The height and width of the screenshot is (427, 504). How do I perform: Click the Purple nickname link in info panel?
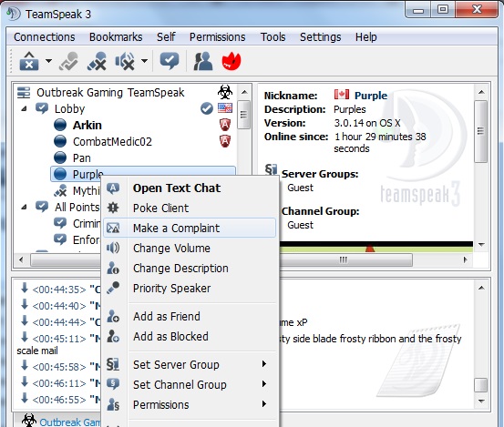(371, 96)
